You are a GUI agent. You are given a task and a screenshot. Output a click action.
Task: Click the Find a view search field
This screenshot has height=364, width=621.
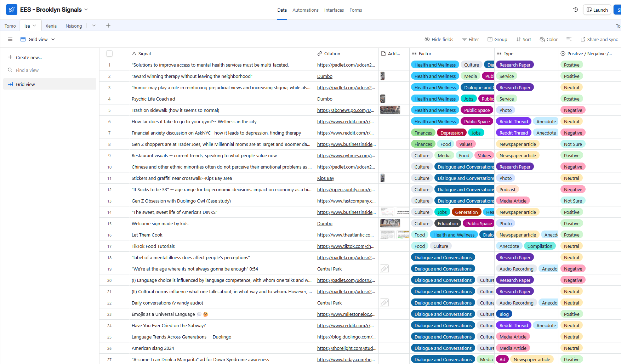pyautogui.click(x=50, y=70)
